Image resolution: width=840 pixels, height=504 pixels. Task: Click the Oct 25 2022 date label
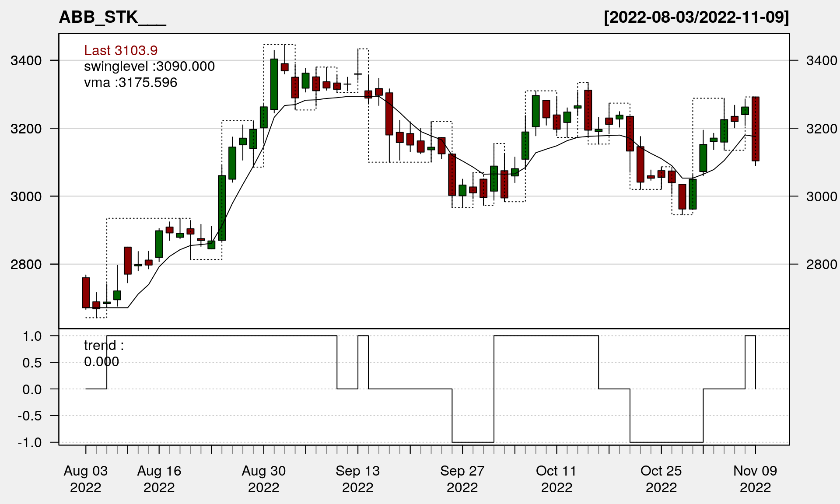(661, 479)
